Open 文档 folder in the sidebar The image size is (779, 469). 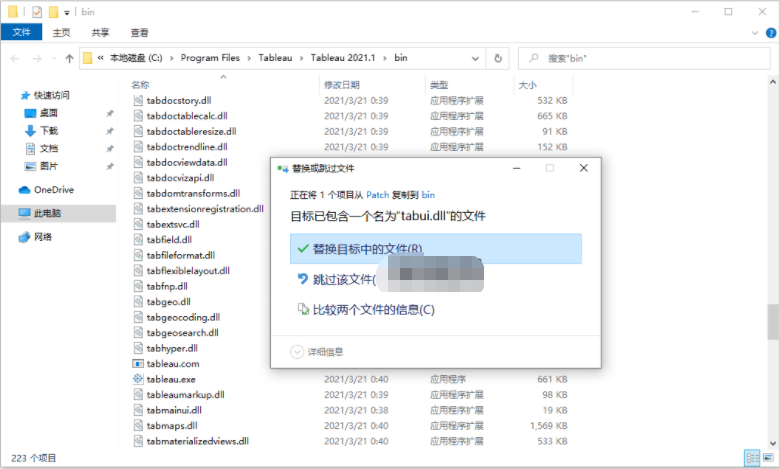pyautogui.click(x=48, y=148)
